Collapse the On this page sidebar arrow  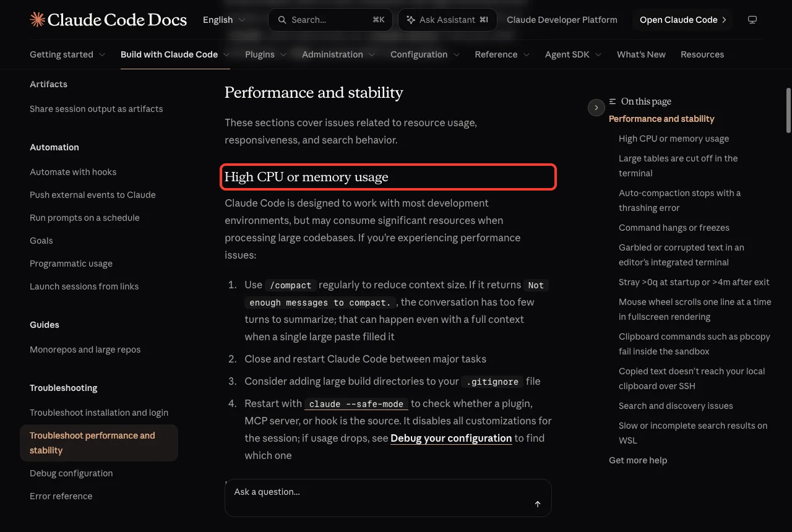coord(596,108)
